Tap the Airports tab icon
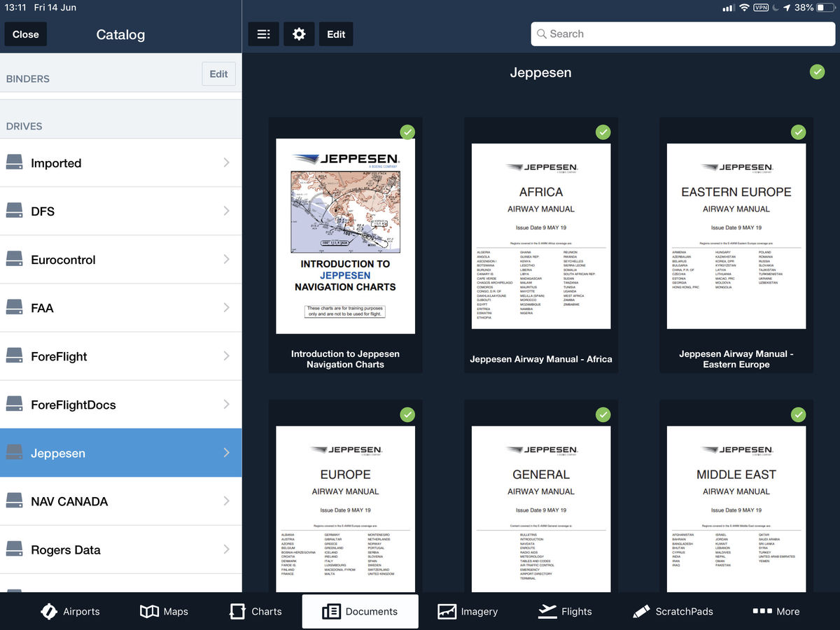This screenshot has width=840, height=630. point(49,611)
